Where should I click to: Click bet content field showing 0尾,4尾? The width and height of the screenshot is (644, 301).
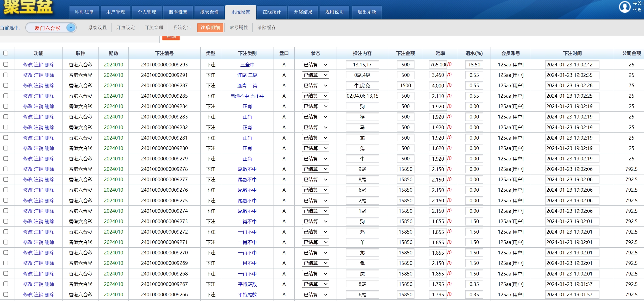362,75
